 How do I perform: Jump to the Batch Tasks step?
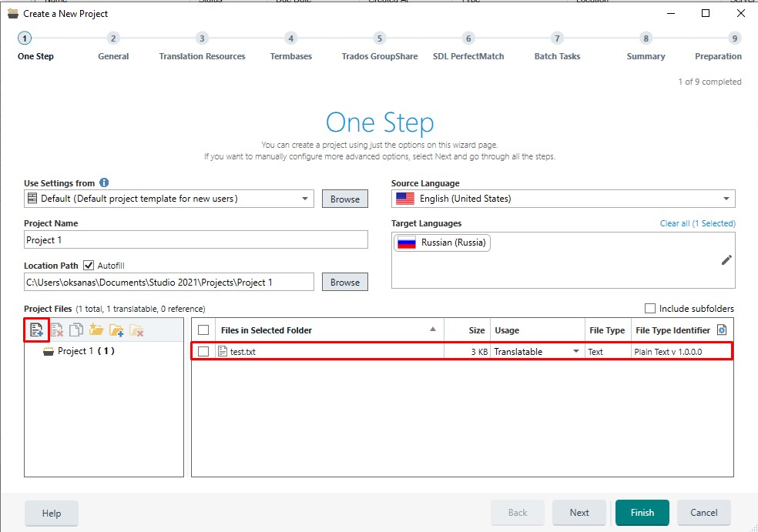[x=557, y=47]
